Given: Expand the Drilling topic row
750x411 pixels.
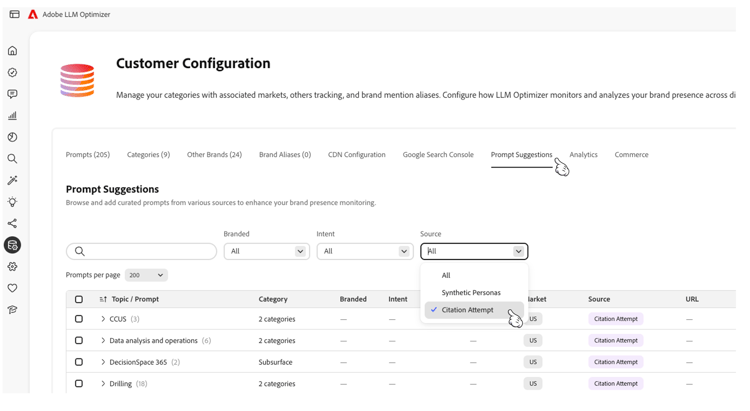Looking at the screenshot, I should (x=103, y=384).
